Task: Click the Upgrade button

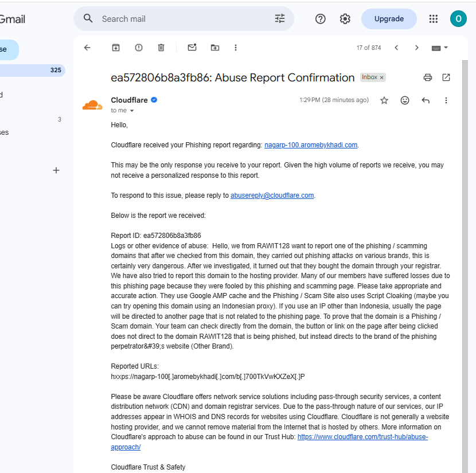Action: [x=389, y=19]
